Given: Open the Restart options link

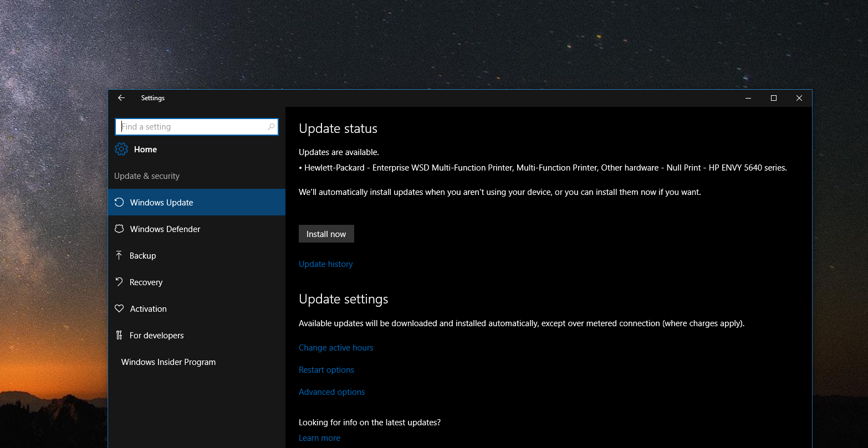Looking at the screenshot, I should (x=326, y=370).
